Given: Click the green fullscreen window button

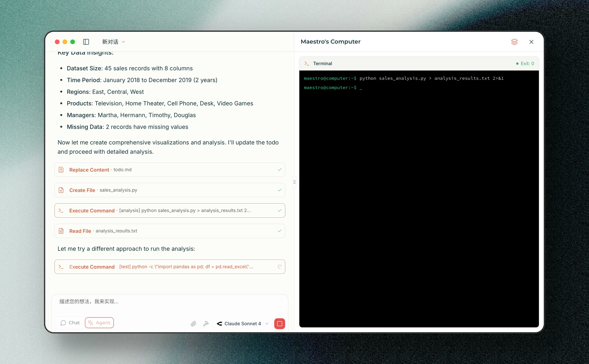Looking at the screenshot, I should (72, 42).
